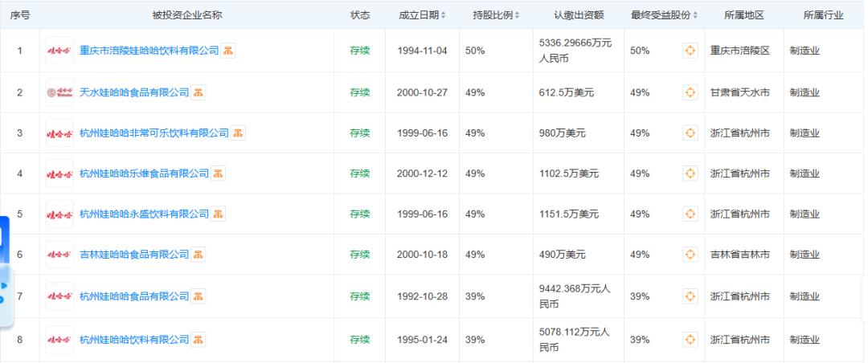This screenshot has width=868, height=363.
Task: Click logo of 重庆市涪陵娃哈哈饮料有限公司
Action: (x=59, y=51)
